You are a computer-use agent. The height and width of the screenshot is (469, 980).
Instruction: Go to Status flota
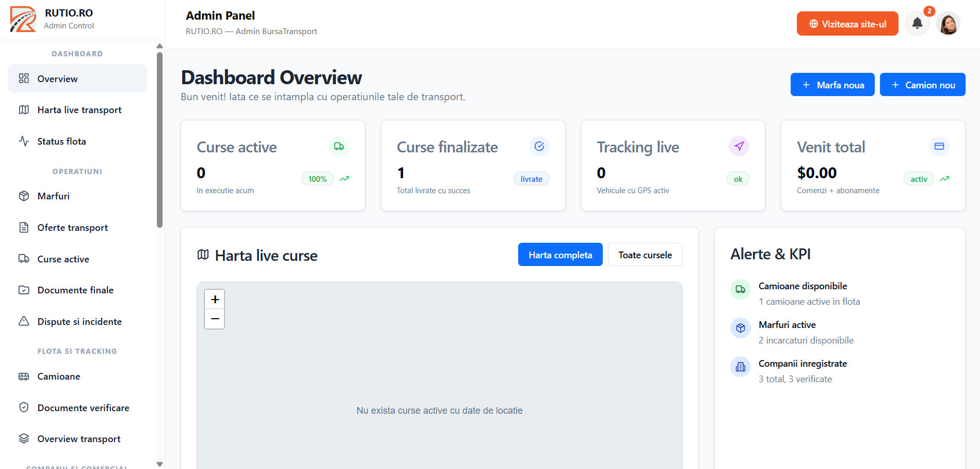(77, 142)
